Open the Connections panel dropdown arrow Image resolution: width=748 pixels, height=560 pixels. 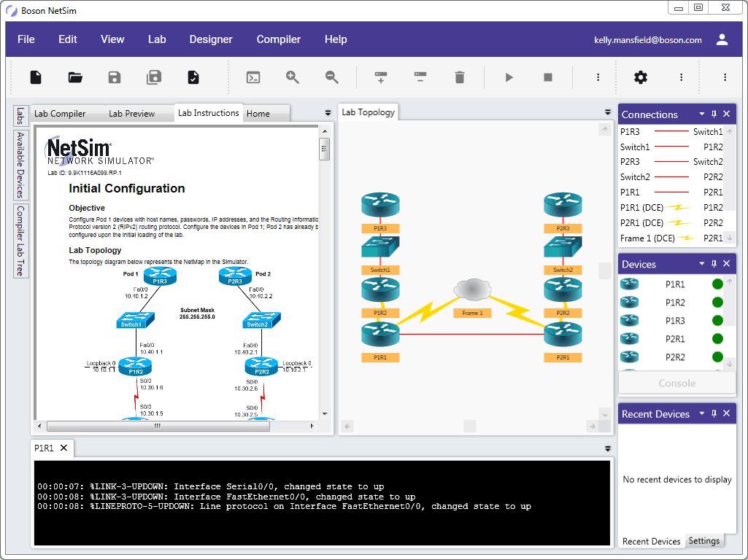point(702,114)
